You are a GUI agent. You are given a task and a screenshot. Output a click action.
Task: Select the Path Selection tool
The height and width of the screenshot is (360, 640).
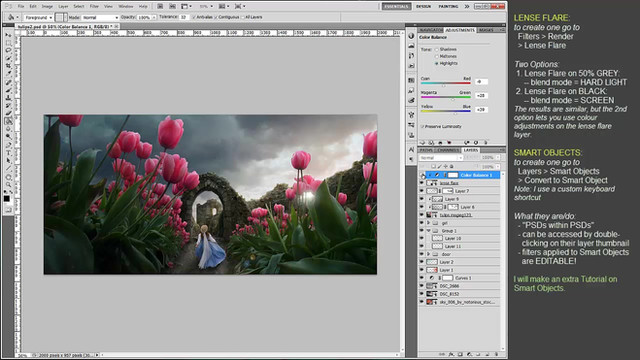8,161
